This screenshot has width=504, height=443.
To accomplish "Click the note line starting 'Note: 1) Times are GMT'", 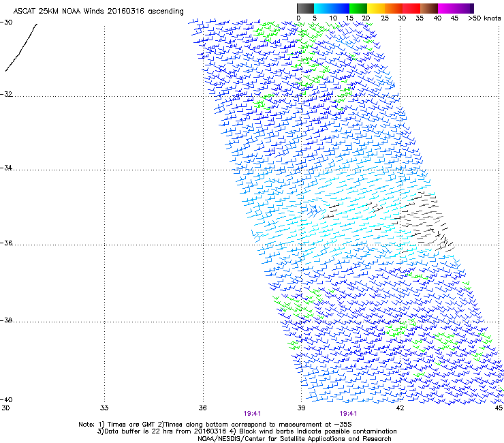I will point(215,425).
